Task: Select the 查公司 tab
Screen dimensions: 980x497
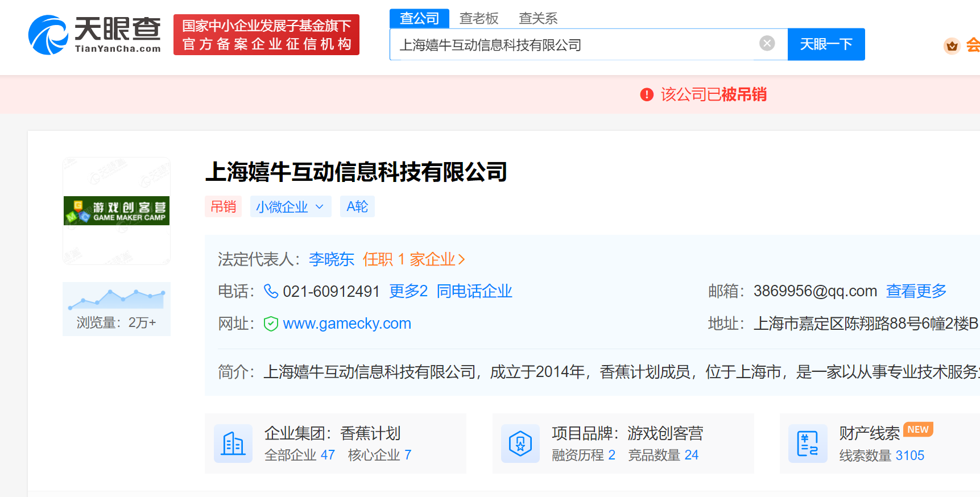Action: click(x=419, y=18)
